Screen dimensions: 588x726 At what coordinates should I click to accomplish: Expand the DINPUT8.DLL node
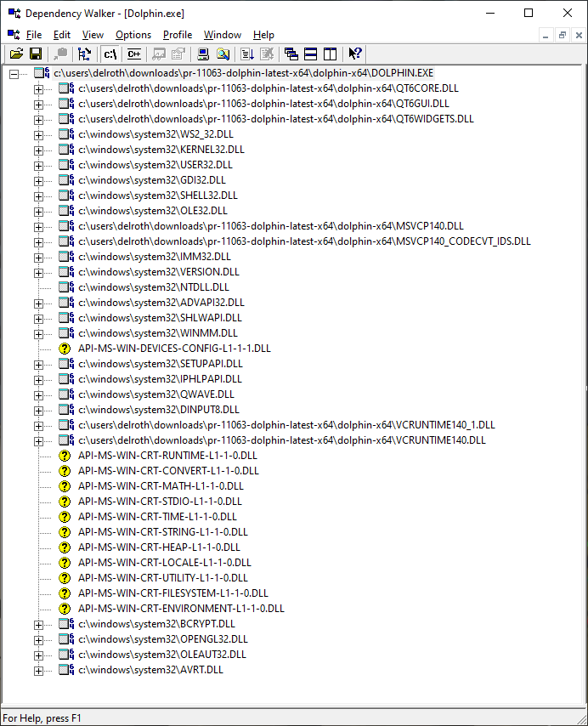[x=39, y=411]
